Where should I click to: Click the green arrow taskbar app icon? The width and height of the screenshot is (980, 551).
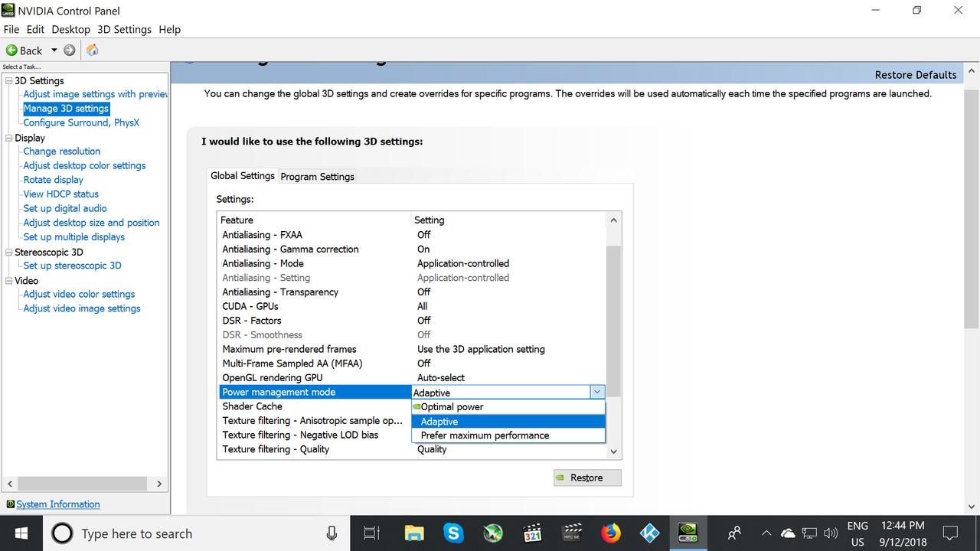[493, 533]
